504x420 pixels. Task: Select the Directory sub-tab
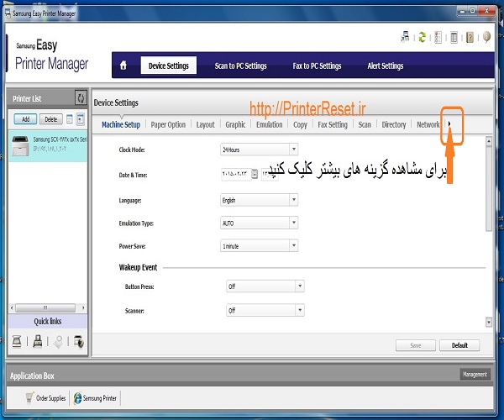click(394, 124)
